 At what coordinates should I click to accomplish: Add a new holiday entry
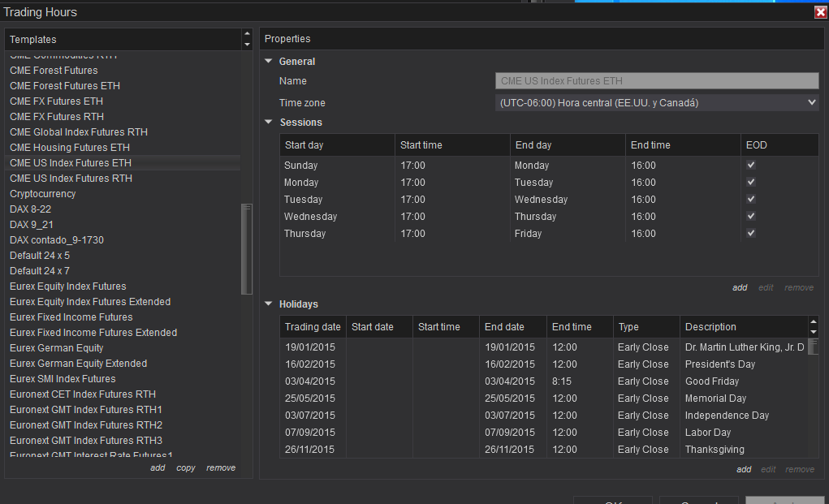click(744, 469)
